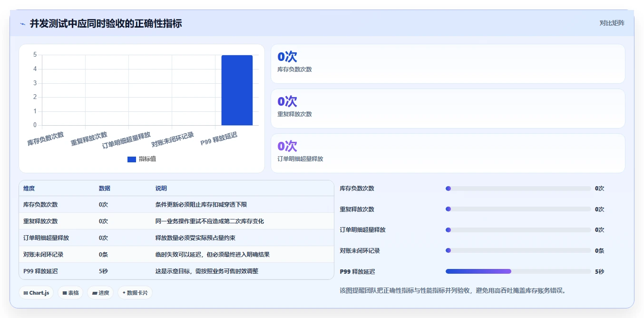
Task: Select the 表格 tag chip
Action: [x=70, y=293]
